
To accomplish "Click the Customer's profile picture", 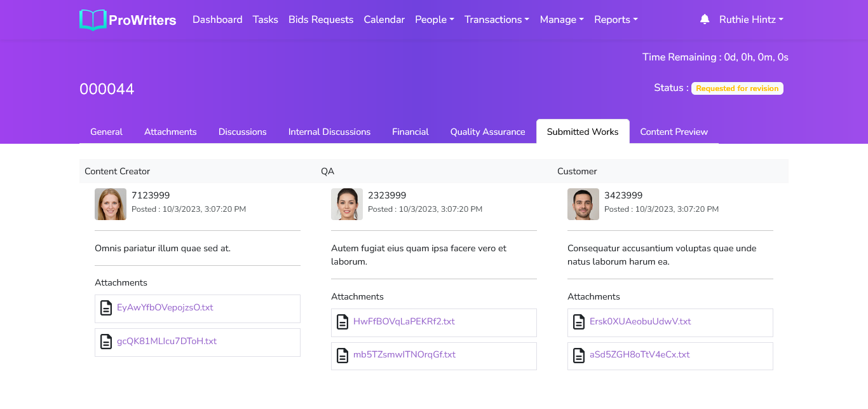I will tap(583, 204).
